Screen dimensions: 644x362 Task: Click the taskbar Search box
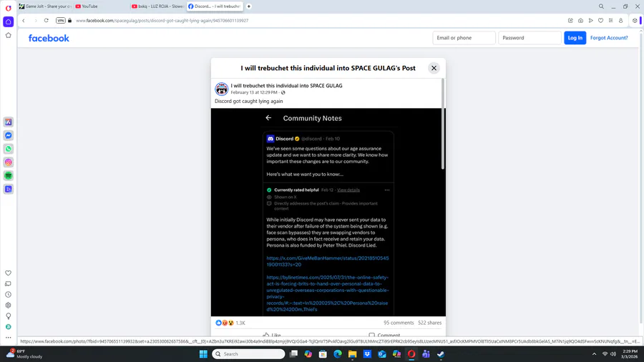[248, 354]
